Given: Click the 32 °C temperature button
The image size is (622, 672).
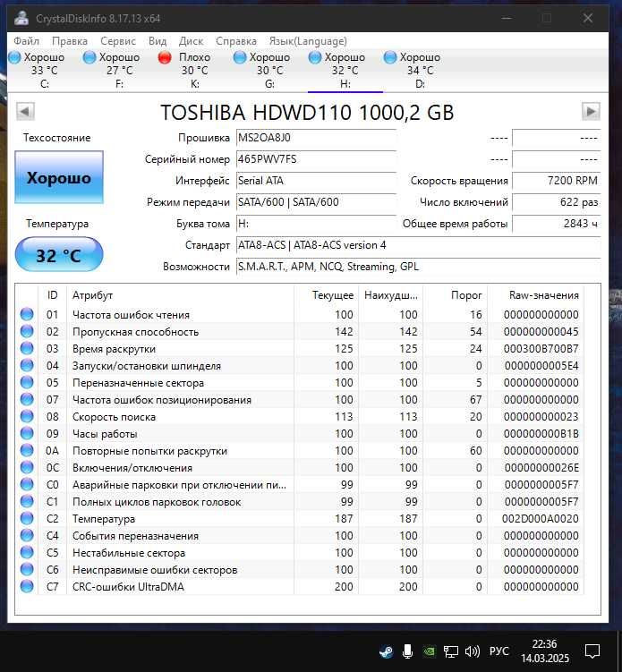Looking at the screenshot, I should [x=59, y=254].
